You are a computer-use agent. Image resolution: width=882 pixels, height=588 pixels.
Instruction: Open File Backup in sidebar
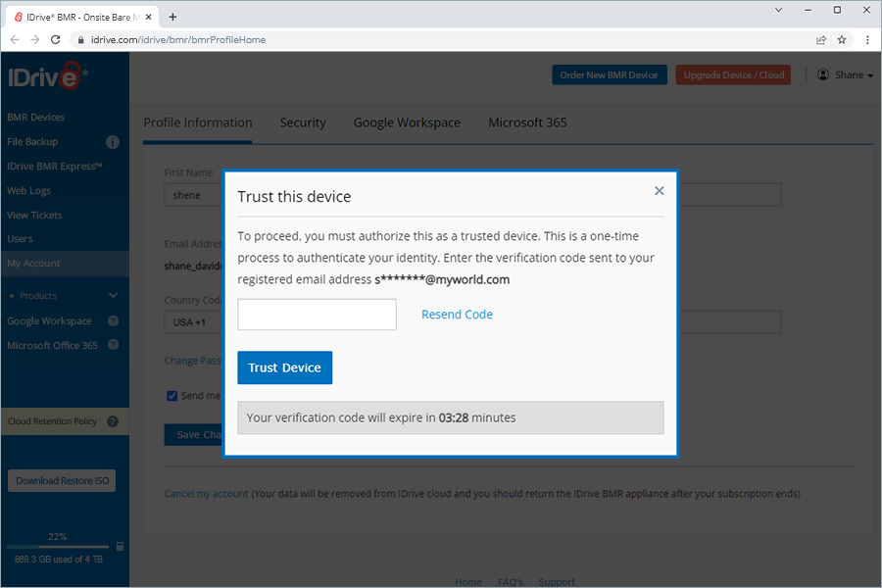(x=32, y=142)
